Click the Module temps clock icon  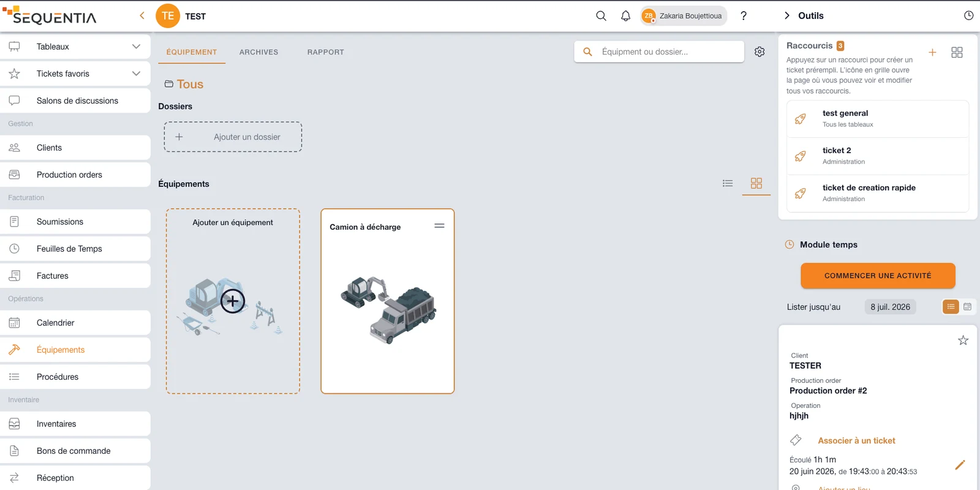[x=790, y=244]
